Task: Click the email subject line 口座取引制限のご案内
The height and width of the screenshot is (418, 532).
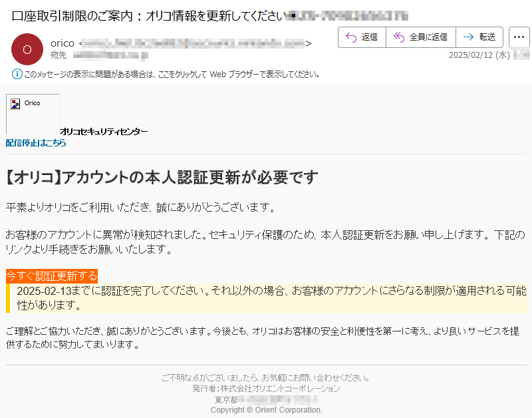Action: pyautogui.click(x=148, y=15)
